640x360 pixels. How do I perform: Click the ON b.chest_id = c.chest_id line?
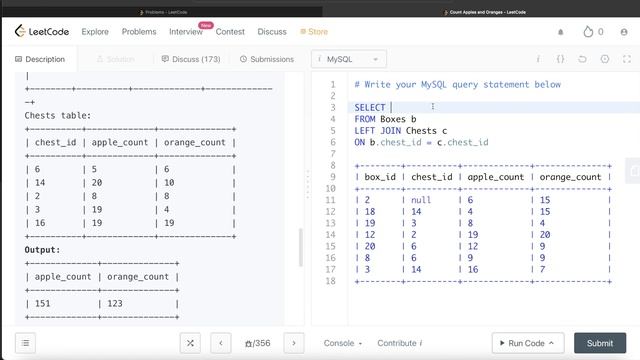(x=421, y=142)
